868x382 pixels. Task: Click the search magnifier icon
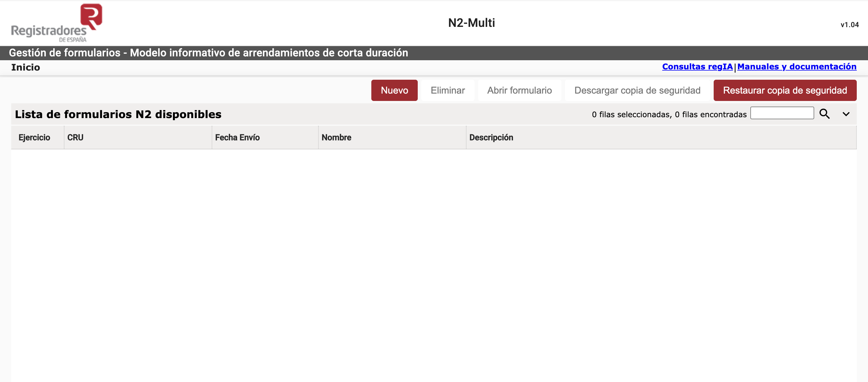pyautogui.click(x=825, y=114)
